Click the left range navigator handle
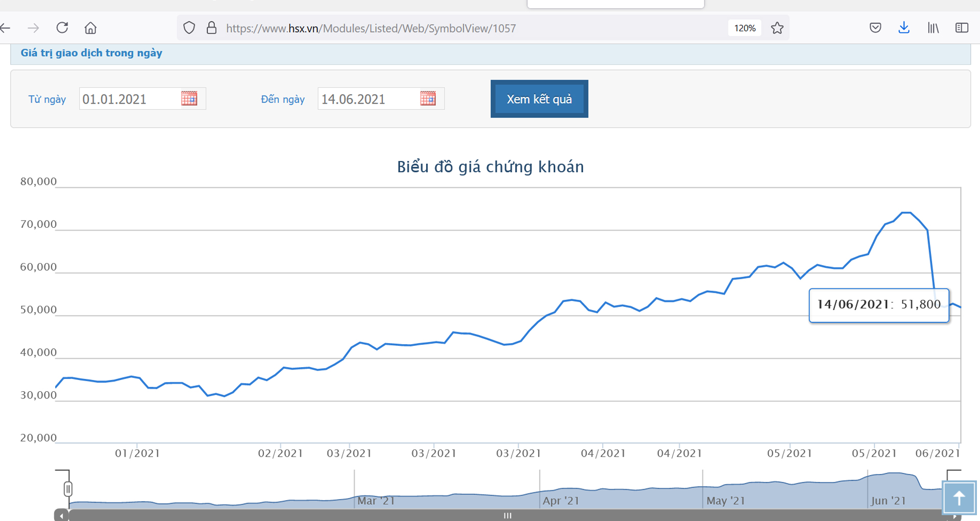 68,489
